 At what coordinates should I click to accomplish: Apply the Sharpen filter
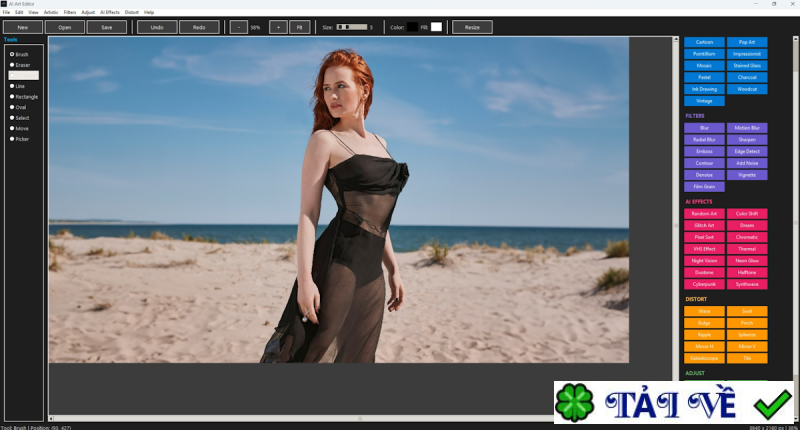tap(747, 139)
